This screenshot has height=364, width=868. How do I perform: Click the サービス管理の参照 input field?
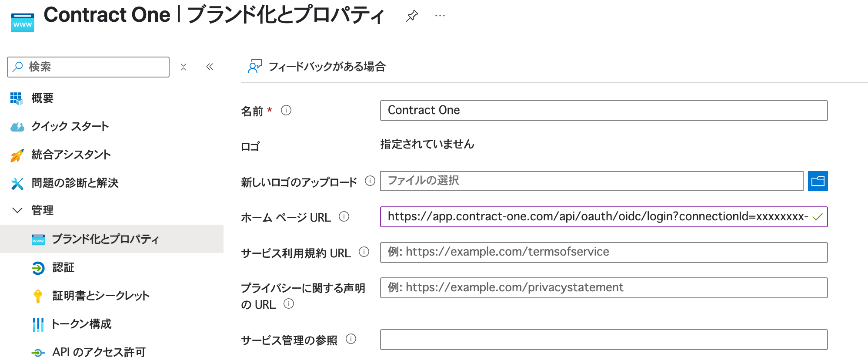pos(604,340)
